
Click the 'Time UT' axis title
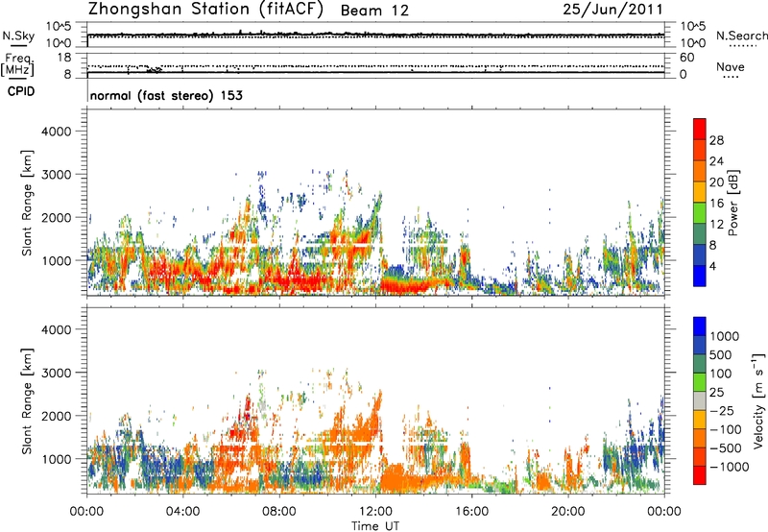375,526
